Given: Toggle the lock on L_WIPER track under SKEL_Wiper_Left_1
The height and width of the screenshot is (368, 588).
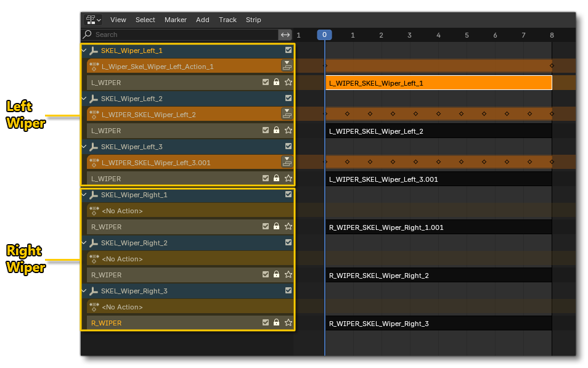Looking at the screenshot, I should (x=276, y=82).
